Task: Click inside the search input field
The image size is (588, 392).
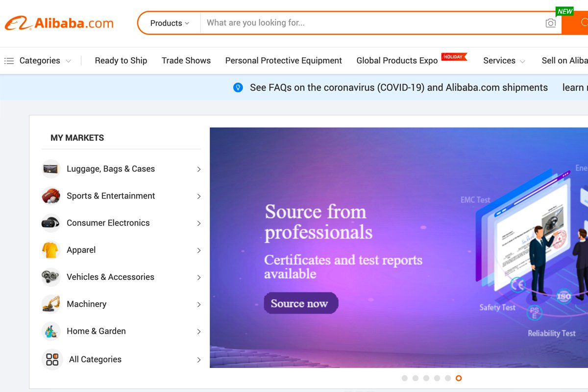Action: click(x=343, y=23)
